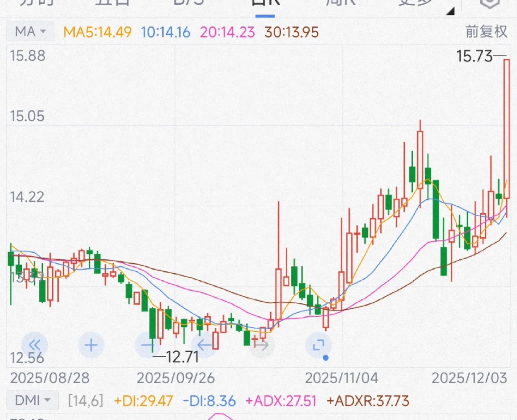The width and height of the screenshot is (517, 420).
Task: Tap the tall red latest candlestick
Action: coord(506,129)
